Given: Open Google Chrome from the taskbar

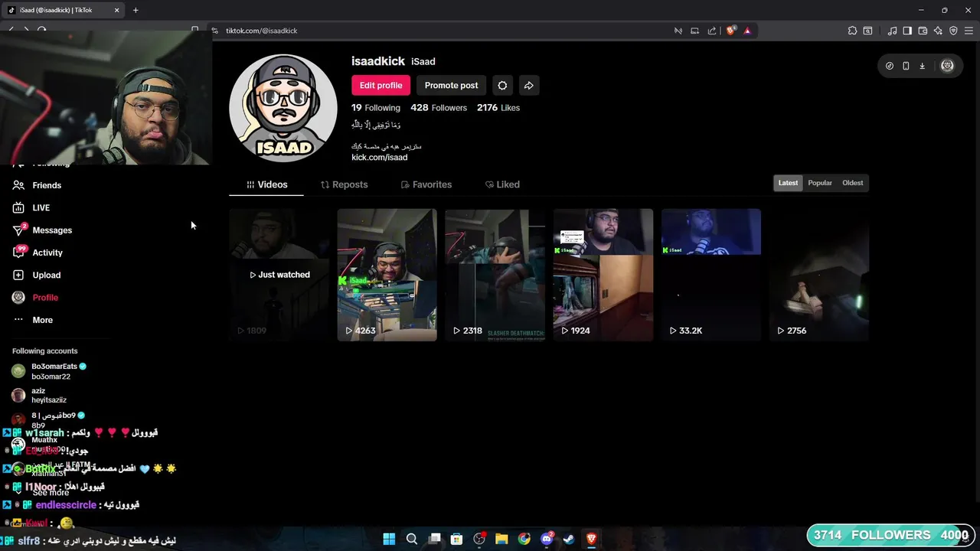Looking at the screenshot, I should pos(524,539).
